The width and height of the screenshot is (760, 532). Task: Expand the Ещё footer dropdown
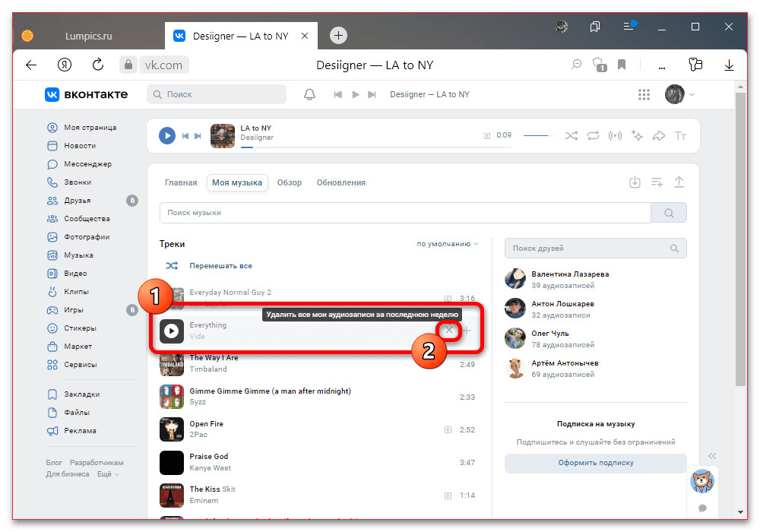click(x=108, y=474)
